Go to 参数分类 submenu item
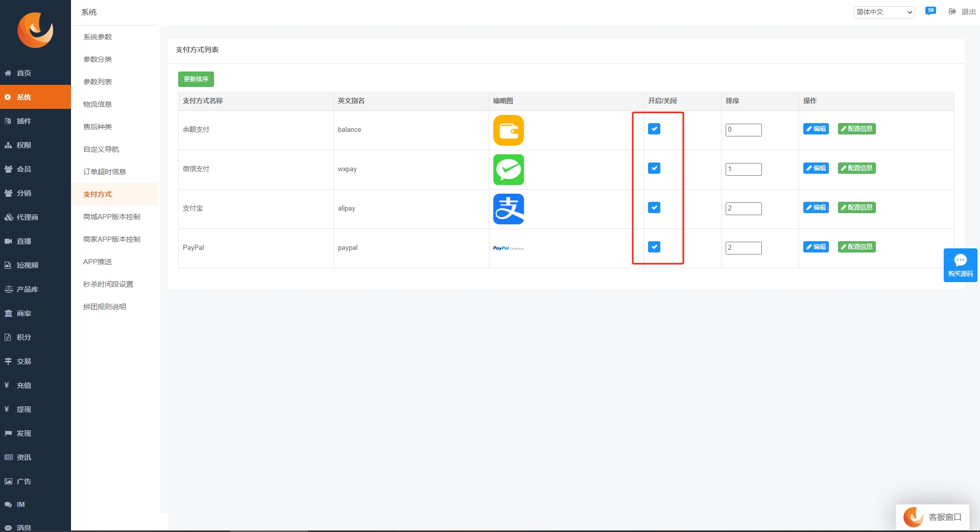Viewport: 980px width, 532px height. click(x=98, y=59)
